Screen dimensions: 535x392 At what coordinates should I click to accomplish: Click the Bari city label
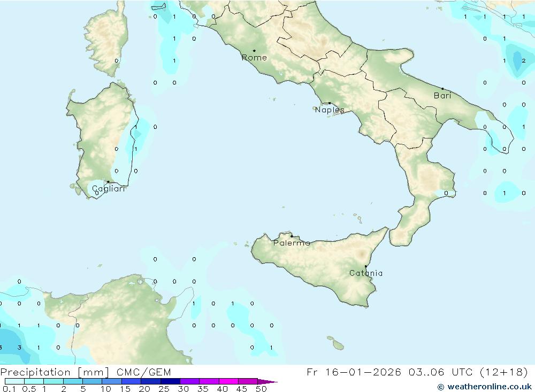pyautogui.click(x=442, y=96)
